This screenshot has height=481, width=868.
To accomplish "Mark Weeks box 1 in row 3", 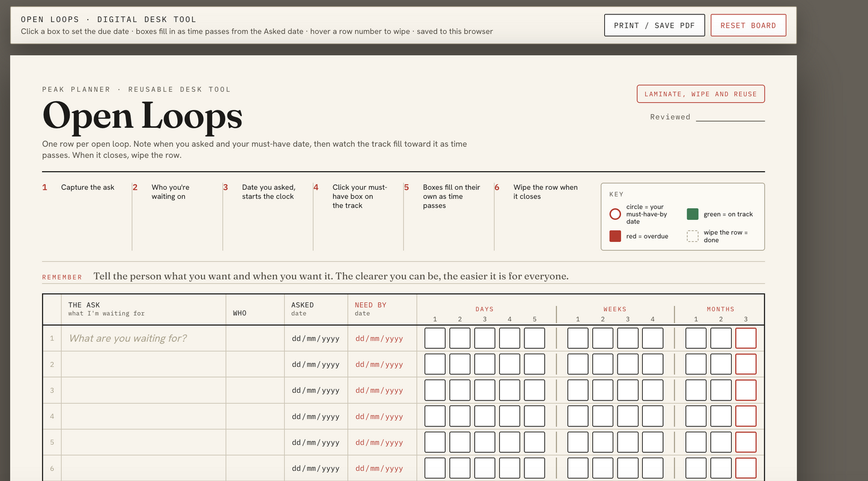I will [578, 390].
